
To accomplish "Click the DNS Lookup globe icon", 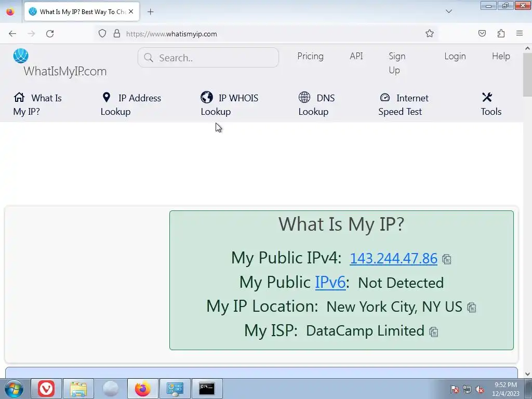I will [304, 97].
